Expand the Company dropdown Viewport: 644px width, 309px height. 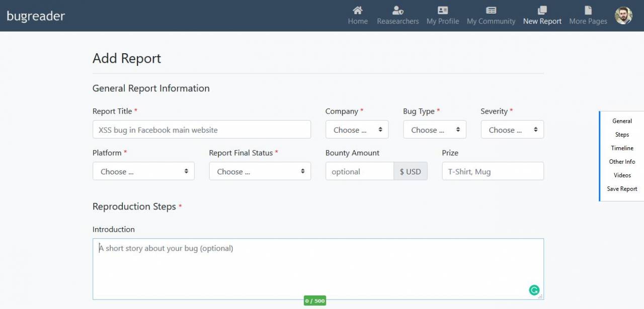pyautogui.click(x=357, y=130)
